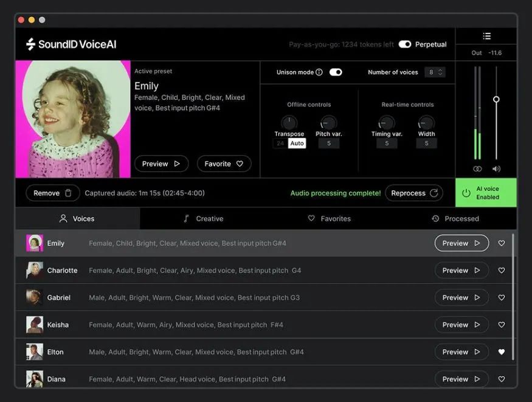Mute output using the speaker icon
This screenshot has width=532, height=402.
click(496, 169)
